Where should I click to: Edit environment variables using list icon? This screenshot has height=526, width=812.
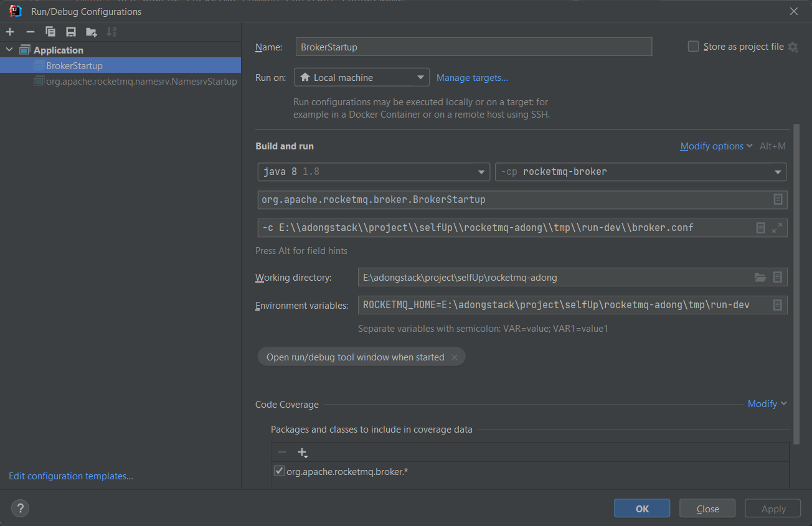(x=778, y=305)
